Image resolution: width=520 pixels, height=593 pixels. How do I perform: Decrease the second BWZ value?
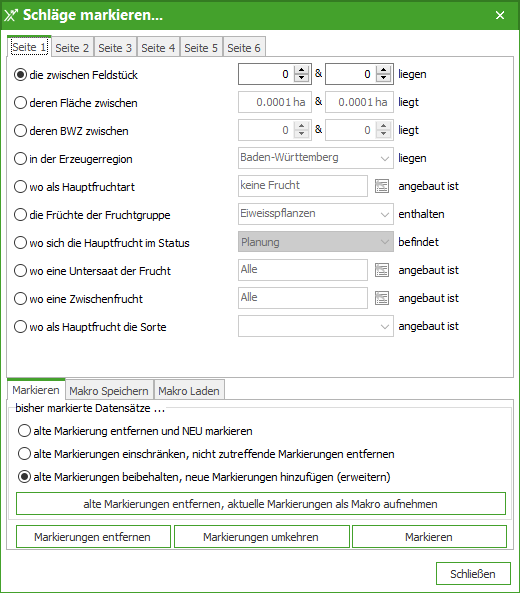coord(383,134)
